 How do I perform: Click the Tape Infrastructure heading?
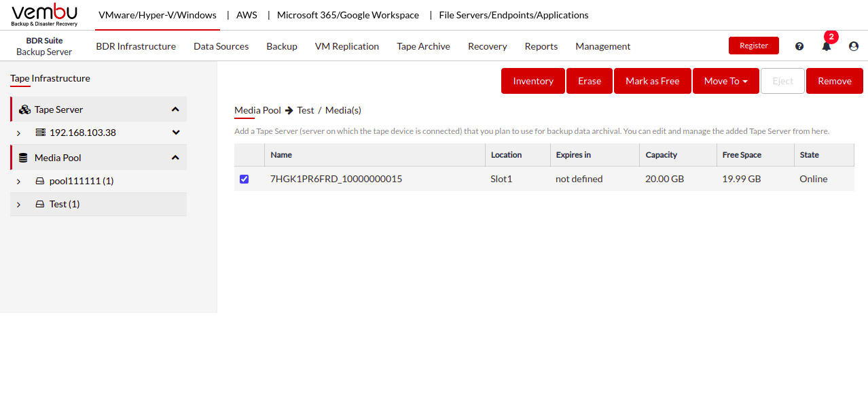pos(50,78)
